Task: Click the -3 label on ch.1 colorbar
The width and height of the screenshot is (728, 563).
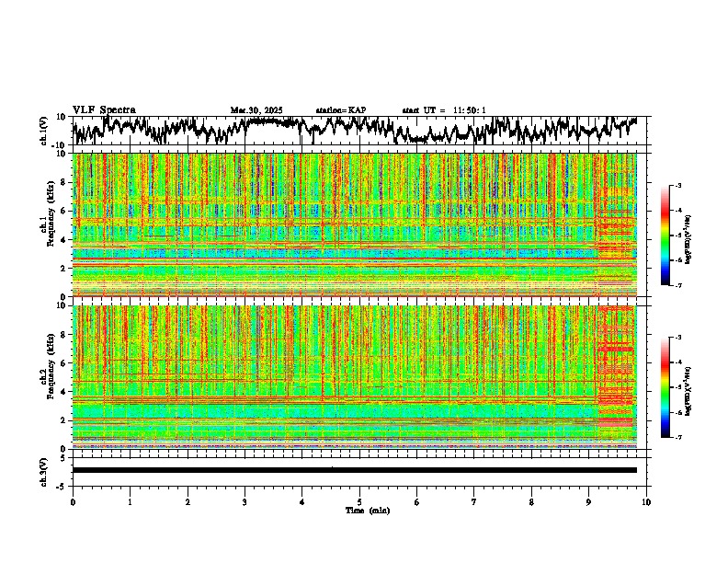Action: point(677,185)
